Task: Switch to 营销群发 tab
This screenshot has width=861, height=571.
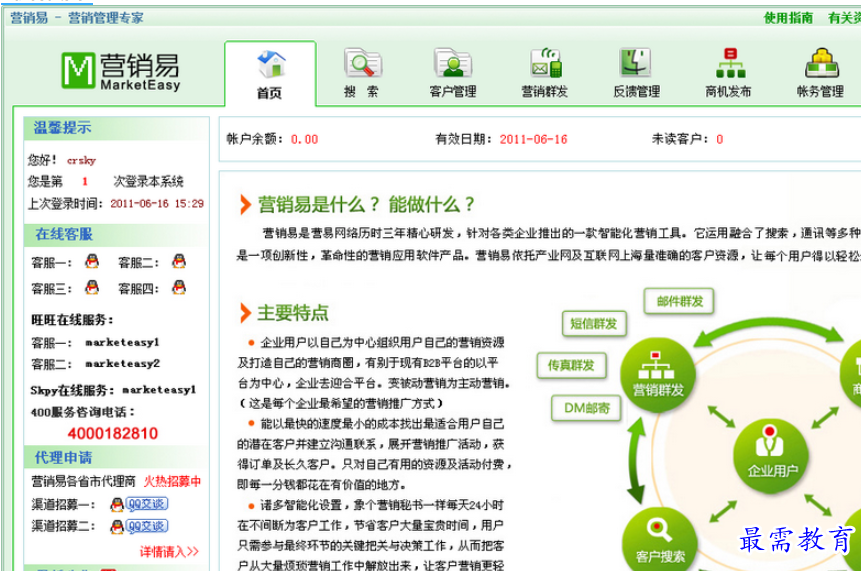Action: (545, 74)
